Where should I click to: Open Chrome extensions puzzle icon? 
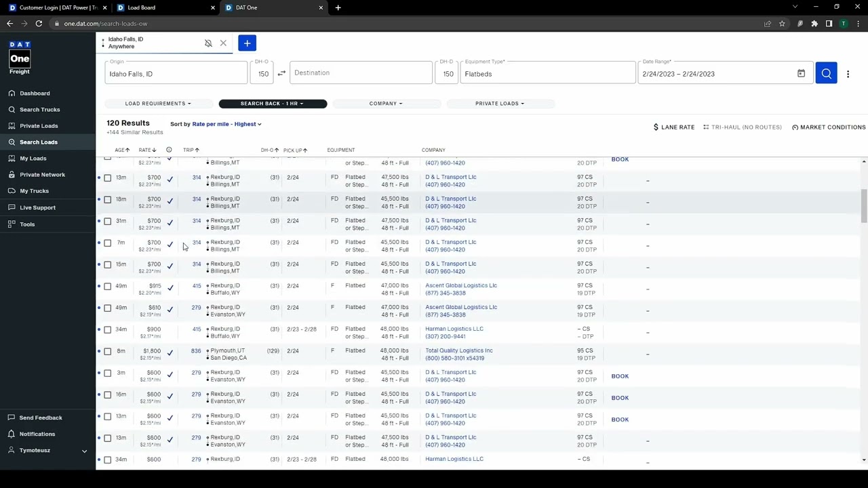(x=814, y=23)
